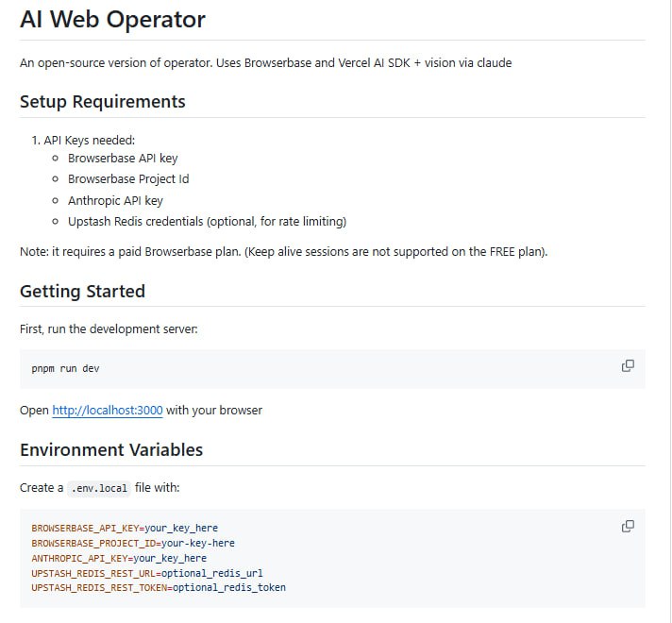Click the Getting Started heading
Image resolution: width=672 pixels, height=623 pixels.
tap(82, 292)
